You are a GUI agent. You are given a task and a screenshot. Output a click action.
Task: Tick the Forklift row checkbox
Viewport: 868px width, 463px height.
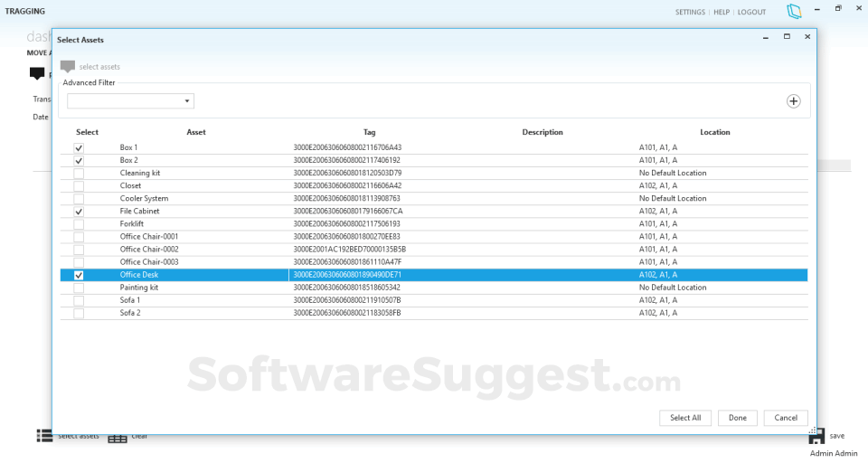point(79,224)
